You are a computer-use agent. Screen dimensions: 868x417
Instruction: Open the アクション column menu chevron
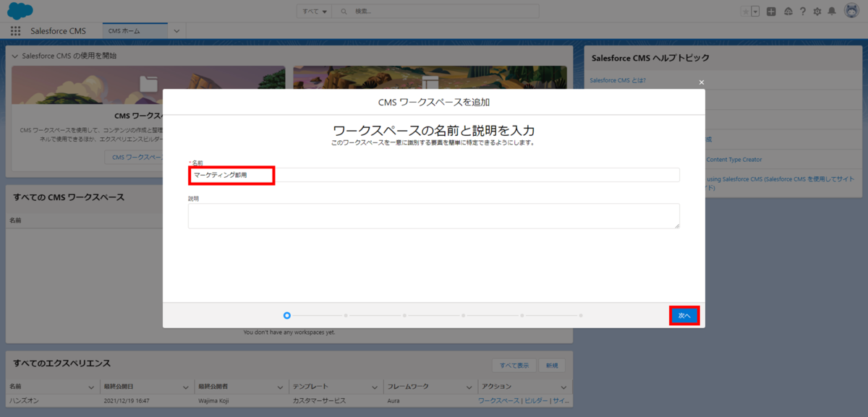(563, 387)
